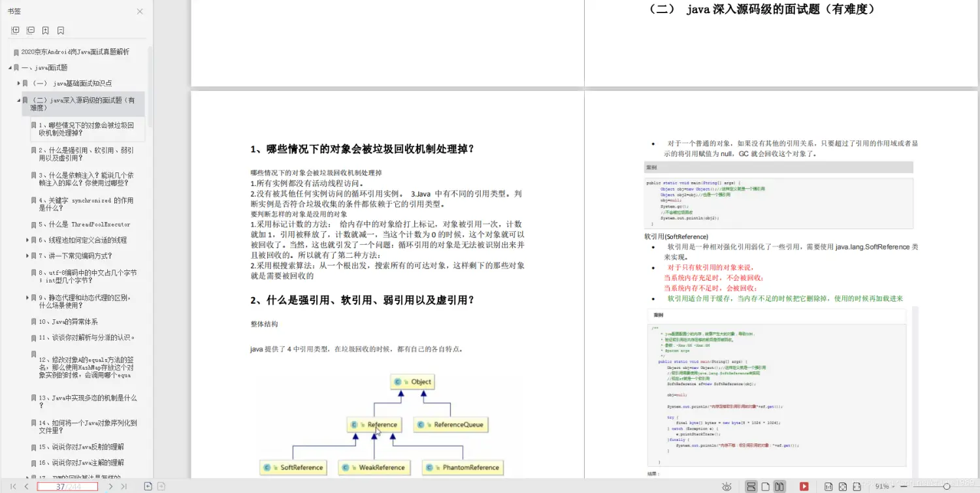Collapse the (二) java深入源码级的面试题 node
This screenshot has height=493, width=980.
coord(18,100)
